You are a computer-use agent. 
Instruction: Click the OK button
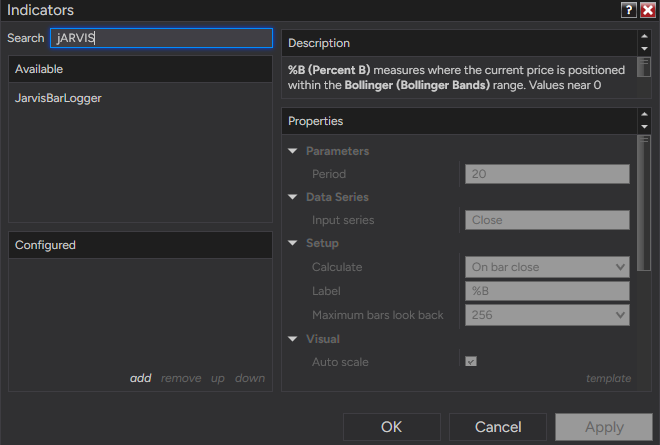tap(391, 427)
